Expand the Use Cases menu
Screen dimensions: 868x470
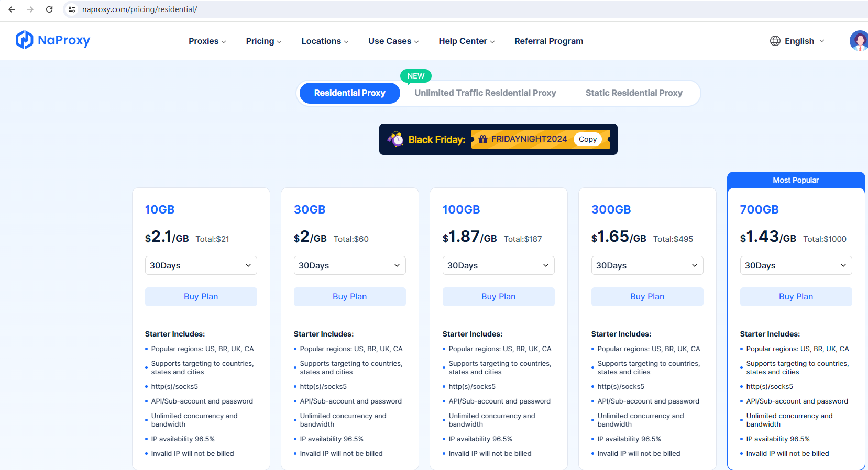coord(393,41)
